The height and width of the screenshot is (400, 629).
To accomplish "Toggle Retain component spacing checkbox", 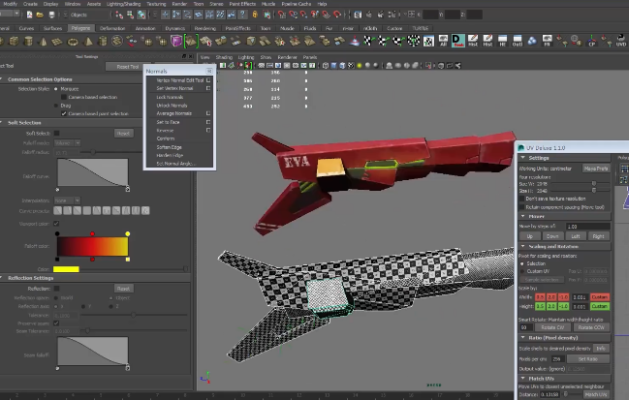I will pos(522,207).
